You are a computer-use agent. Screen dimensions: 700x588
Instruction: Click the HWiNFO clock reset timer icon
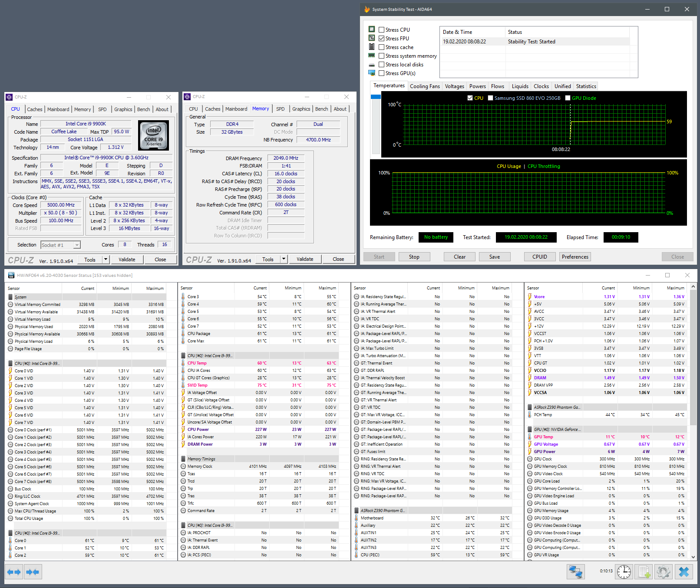pyautogui.click(x=624, y=572)
